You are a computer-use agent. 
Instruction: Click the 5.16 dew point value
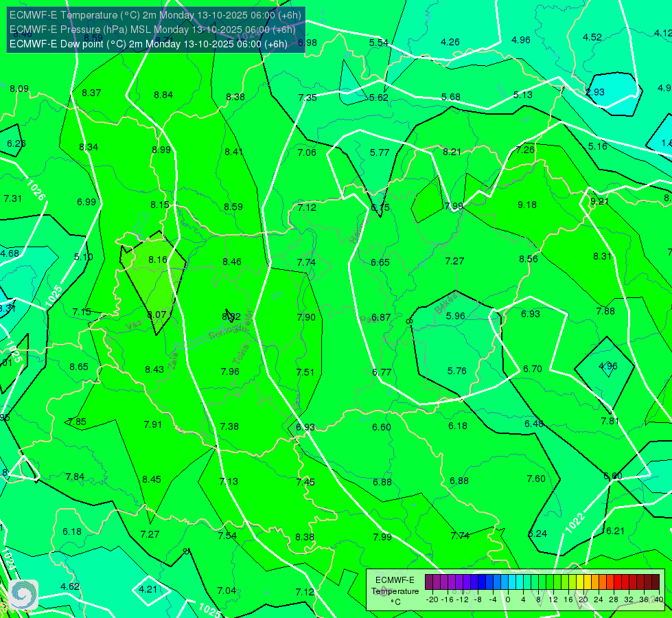pyautogui.click(x=597, y=146)
